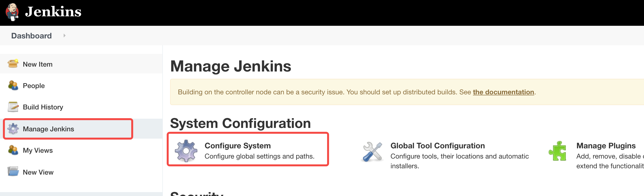Image resolution: width=644 pixels, height=196 pixels.
Task: Click the Configure System gear icon
Action: (186, 151)
